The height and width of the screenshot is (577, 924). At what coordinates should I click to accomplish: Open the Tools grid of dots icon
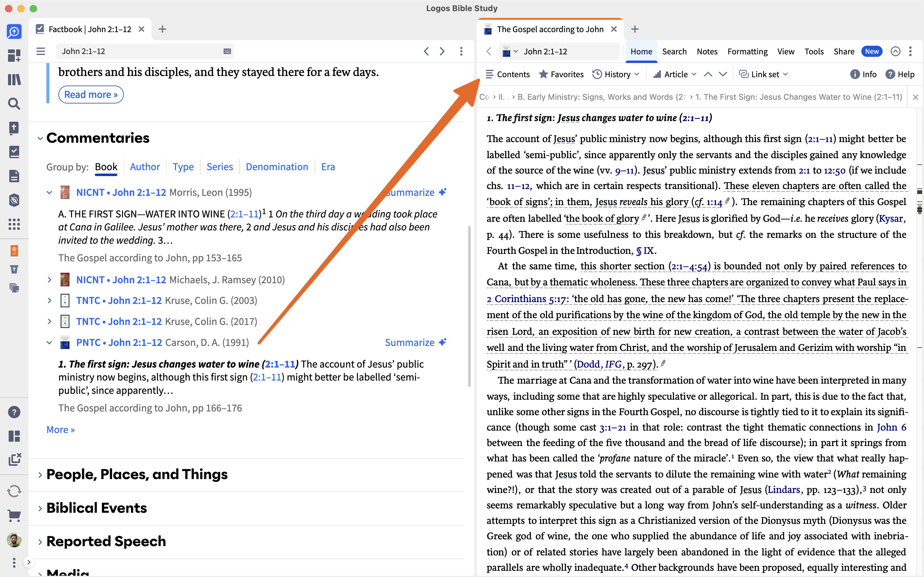pyautogui.click(x=14, y=224)
